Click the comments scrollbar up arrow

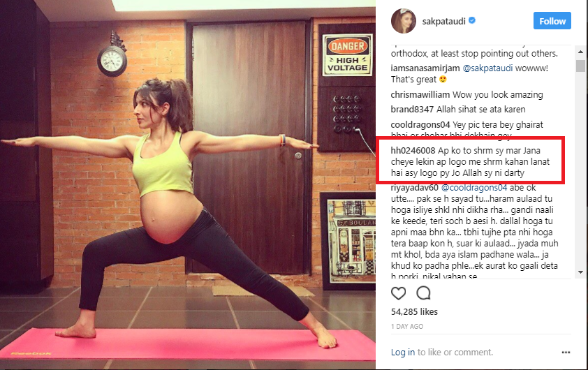click(x=580, y=52)
